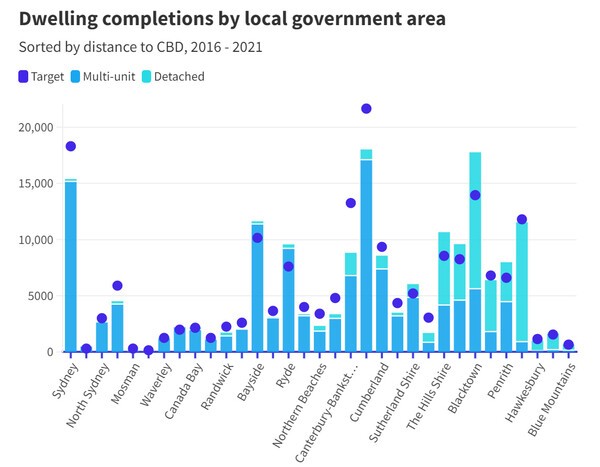
Task: Click the Target legend dot
Action: (23, 76)
